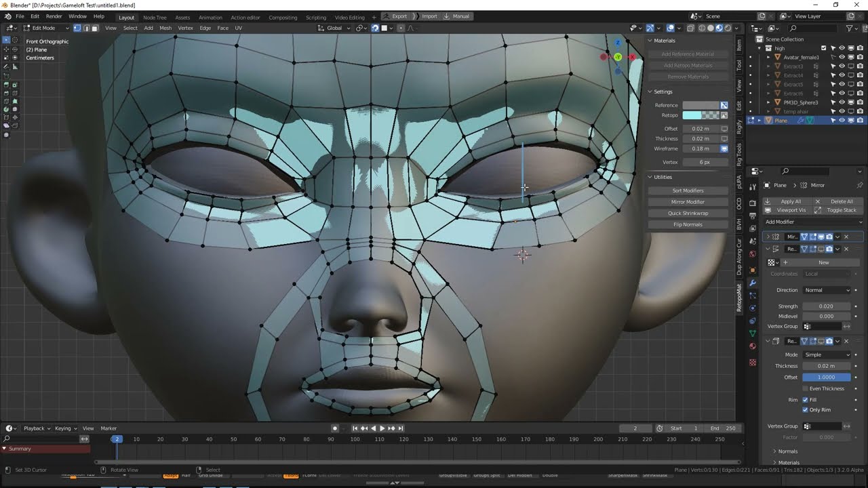Open Edit Mode selector dropdown

point(47,28)
